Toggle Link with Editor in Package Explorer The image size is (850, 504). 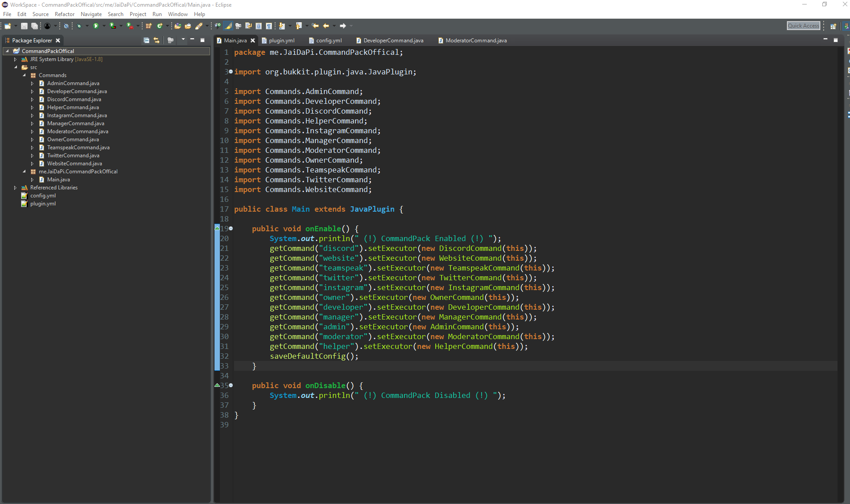tap(157, 41)
